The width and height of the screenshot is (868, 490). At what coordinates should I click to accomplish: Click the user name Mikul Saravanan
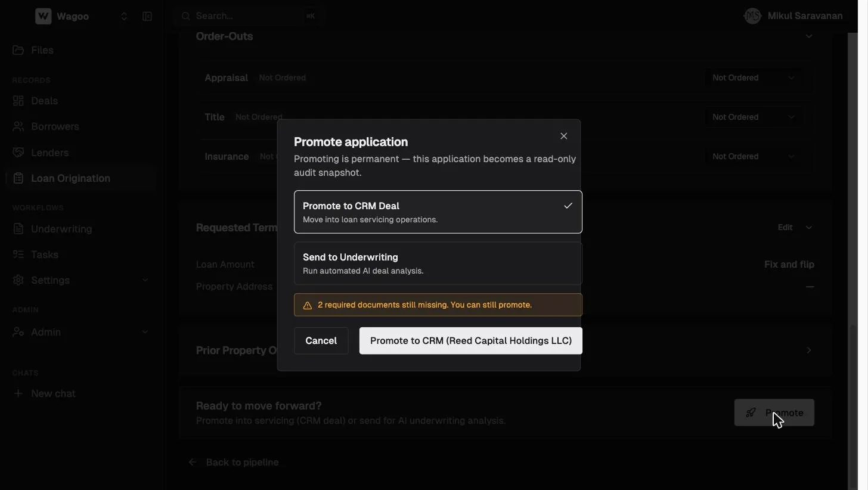805,16
